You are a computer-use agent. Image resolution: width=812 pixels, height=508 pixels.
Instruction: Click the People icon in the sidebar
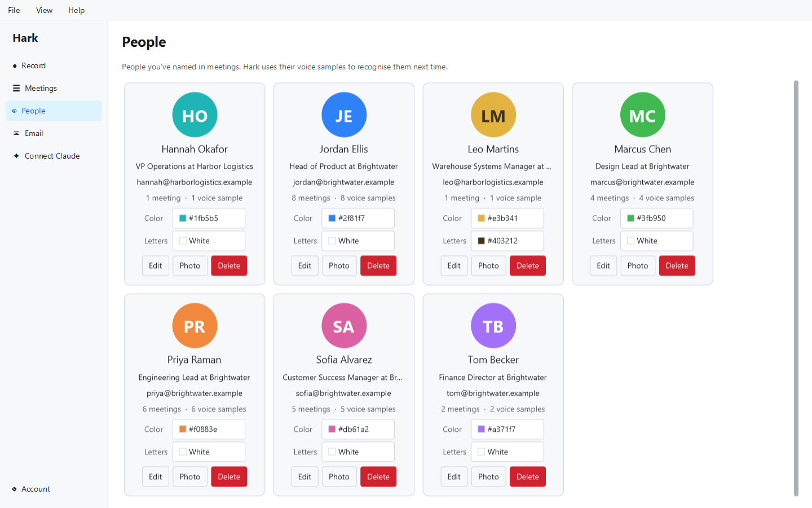pyautogui.click(x=15, y=111)
